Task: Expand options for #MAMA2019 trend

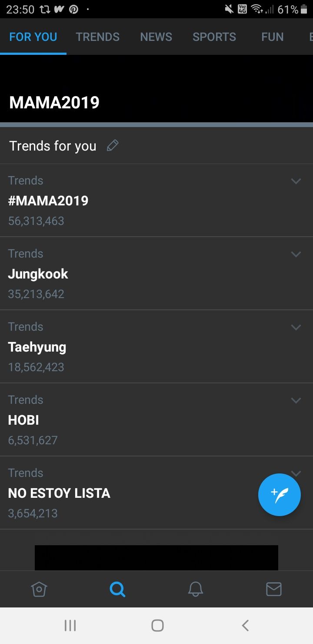Action: [296, 181]
